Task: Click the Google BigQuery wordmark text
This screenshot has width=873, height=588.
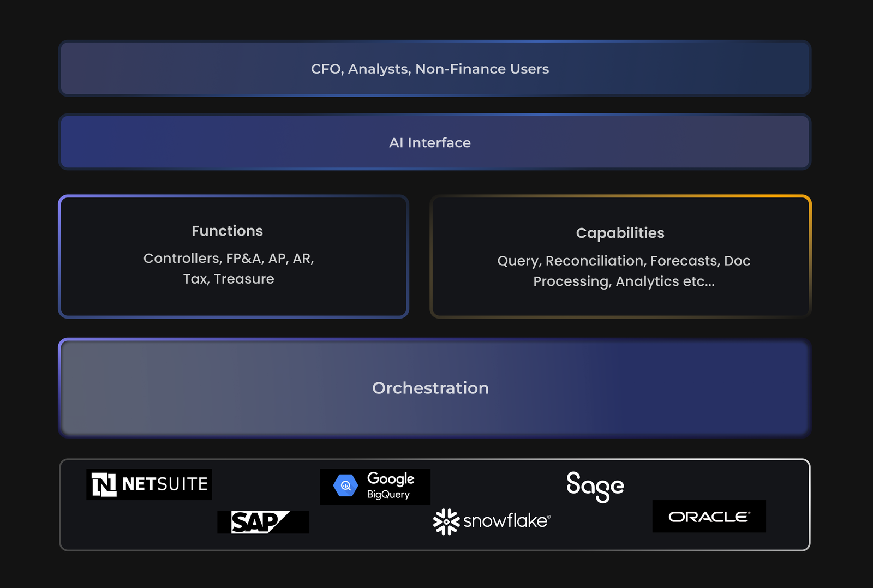Action: pos(390,486)
